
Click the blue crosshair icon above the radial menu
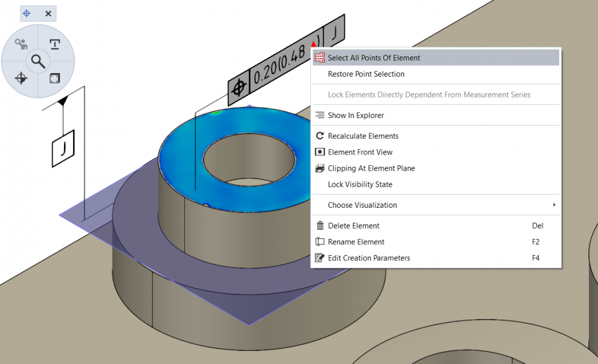[x=27, y=13]
